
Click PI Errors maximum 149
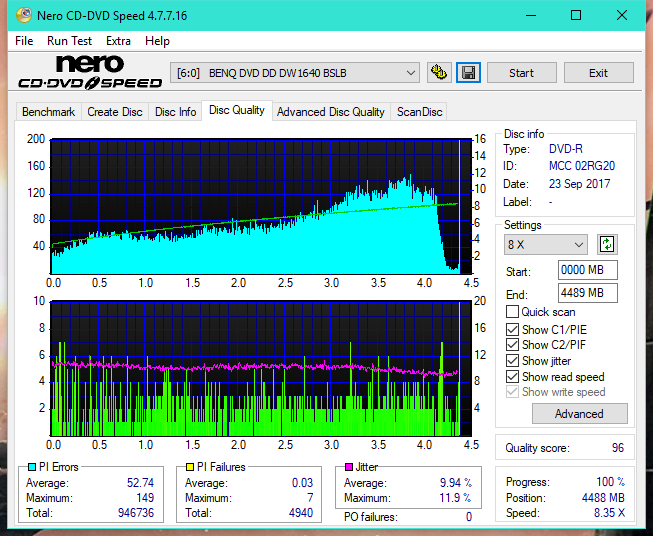pyautogui.click(x=145, y=498)
